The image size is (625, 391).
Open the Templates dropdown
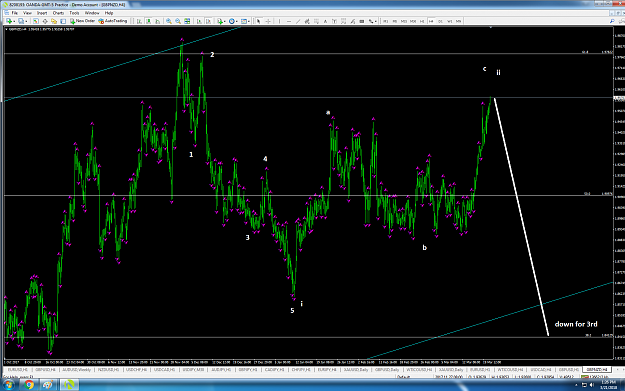click(x=245, y=21)
